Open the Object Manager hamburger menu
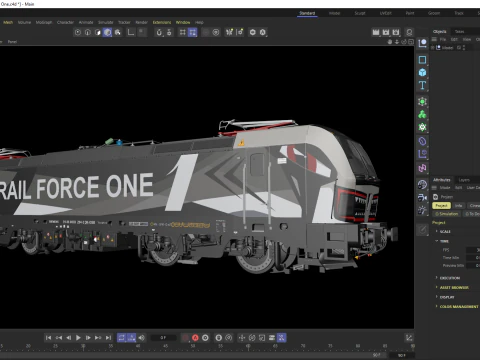The image size is (480, 360). (x=434, y=39)
